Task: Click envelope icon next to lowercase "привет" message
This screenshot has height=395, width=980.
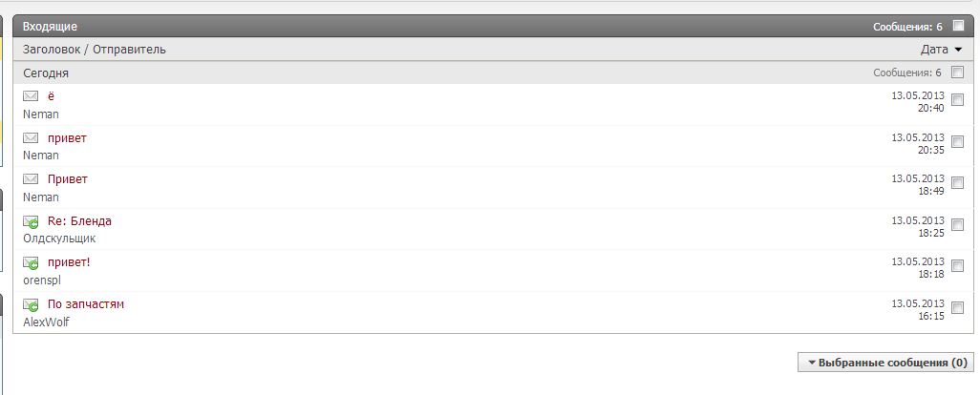Action: 31,137
